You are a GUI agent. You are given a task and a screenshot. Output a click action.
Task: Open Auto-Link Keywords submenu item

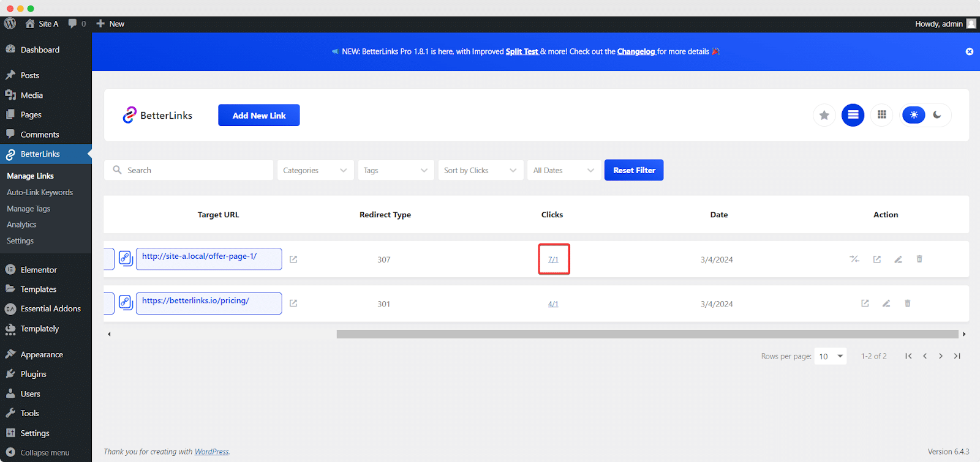[x=40, y=192]
